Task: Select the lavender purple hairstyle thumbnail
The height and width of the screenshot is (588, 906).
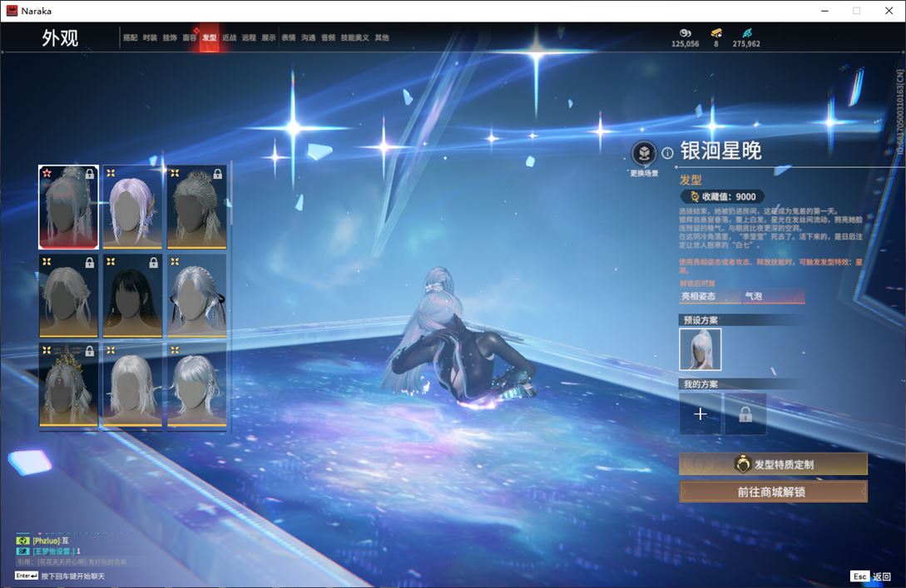Action: click(x=132, y=207)
